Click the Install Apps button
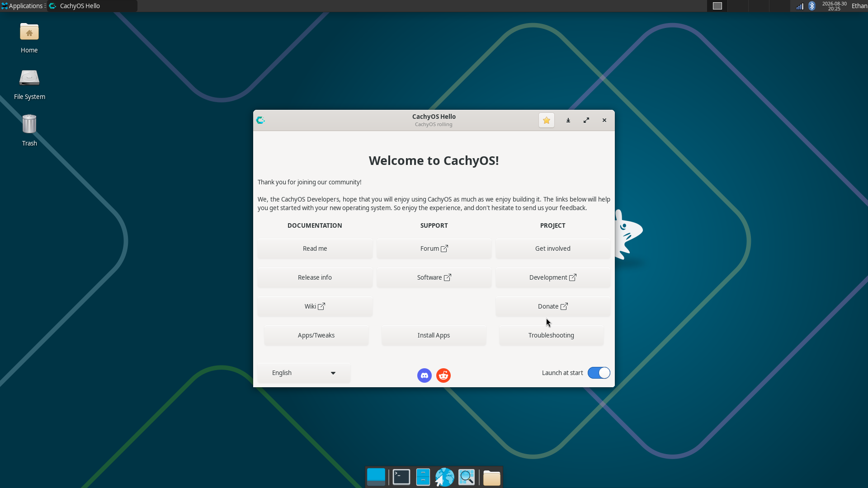This screenshot has height=488, width=868. click(434, 335)
